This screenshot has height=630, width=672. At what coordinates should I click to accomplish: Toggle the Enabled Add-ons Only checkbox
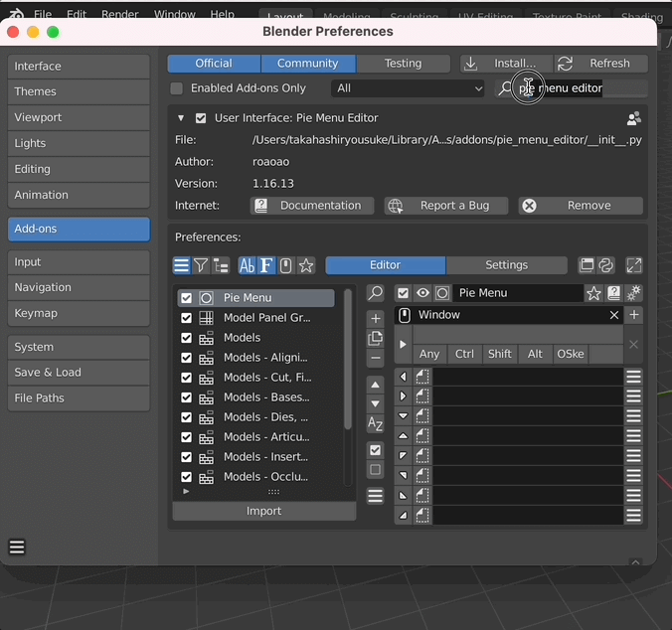click(x=177, y=88)
